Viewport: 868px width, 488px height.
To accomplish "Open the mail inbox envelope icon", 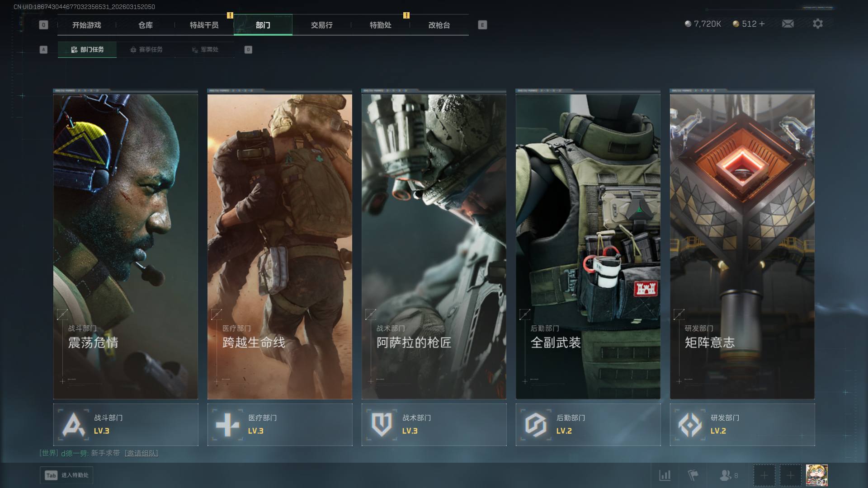I will click(788, 24).
